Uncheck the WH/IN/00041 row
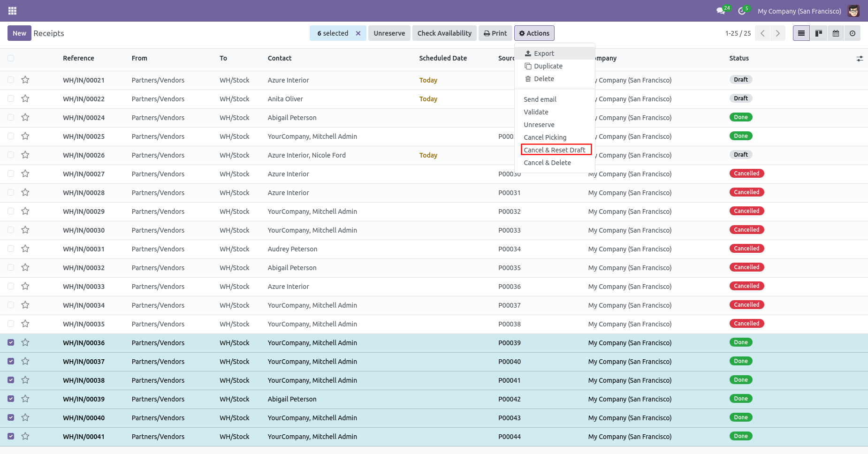868x454 pixels. pyautogui.click(x=11, y=436)
